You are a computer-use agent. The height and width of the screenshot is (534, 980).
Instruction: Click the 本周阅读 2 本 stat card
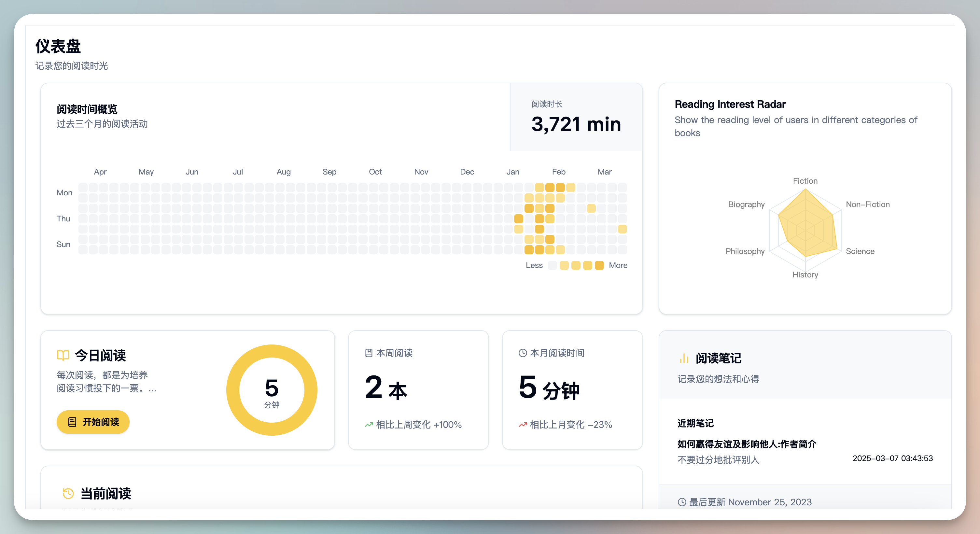click(418, 389)
